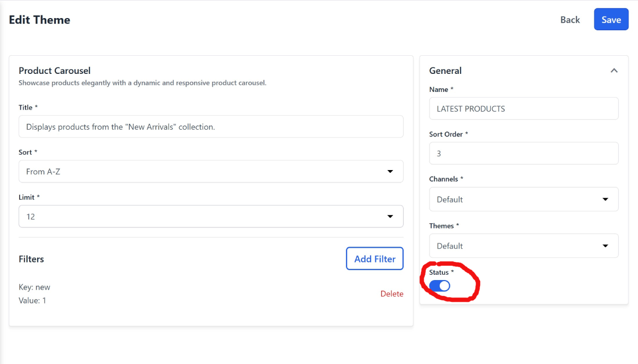Click the Add Filter button

tap(375, 259)
